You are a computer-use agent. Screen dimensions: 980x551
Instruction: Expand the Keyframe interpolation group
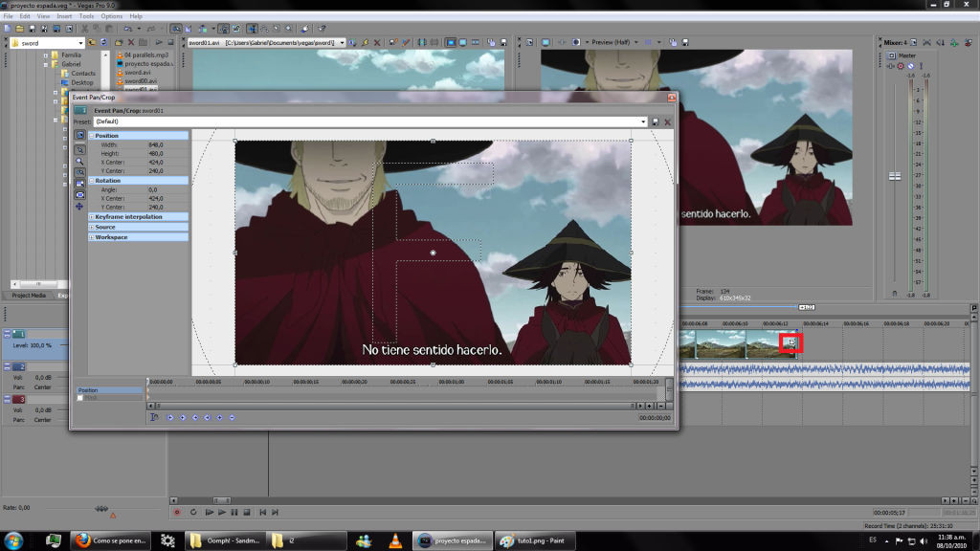click(x=91, y=217)
